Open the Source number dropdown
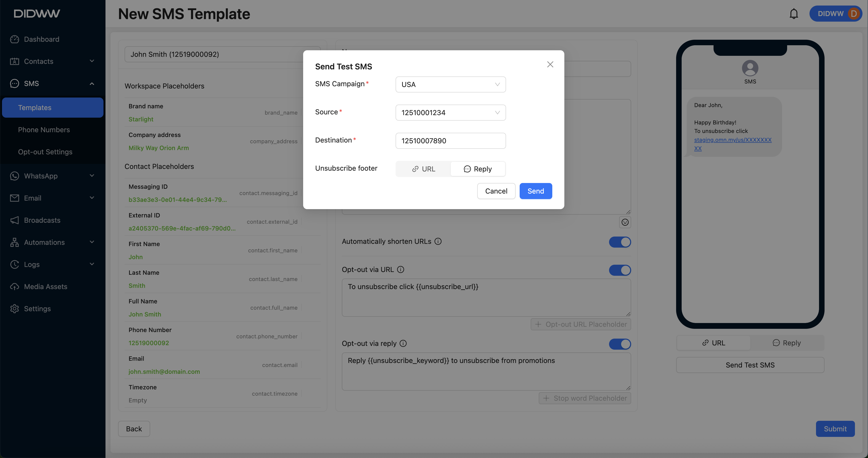The height and width of the screenshot is (458, 868). 450,113
